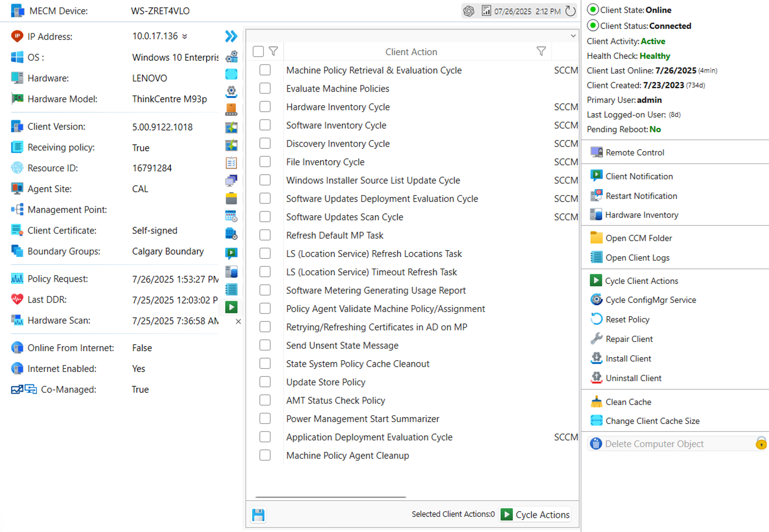The height and width of the screenshot is (532, 769).
Task: Check the Refresh Default MP Task checkbox
Action: pyautogui.click(x=265, y=235)
